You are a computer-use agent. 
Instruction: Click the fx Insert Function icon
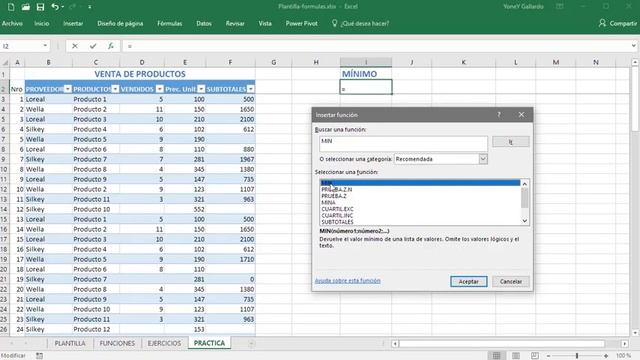pyautogui.click(x=111, y=46)
